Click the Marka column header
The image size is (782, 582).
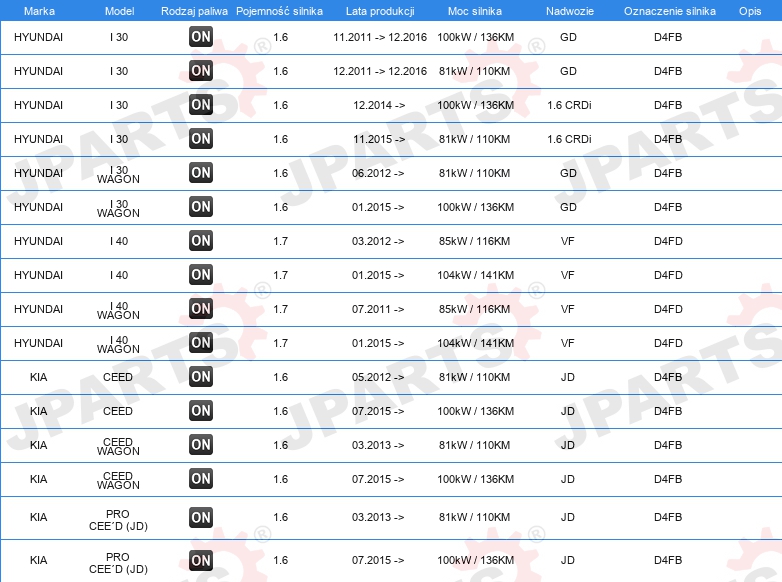[x=39, y=11]
